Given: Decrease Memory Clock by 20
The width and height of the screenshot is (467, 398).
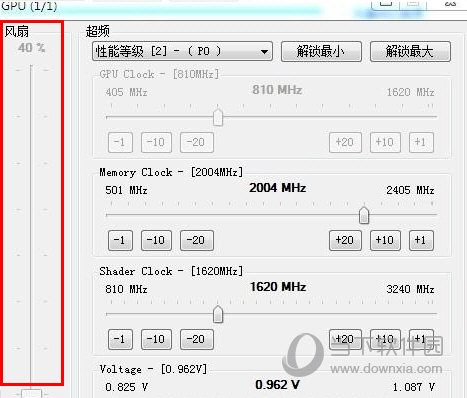Looking at the screenshot, I should pyautogui.click(x=197, y=240).
